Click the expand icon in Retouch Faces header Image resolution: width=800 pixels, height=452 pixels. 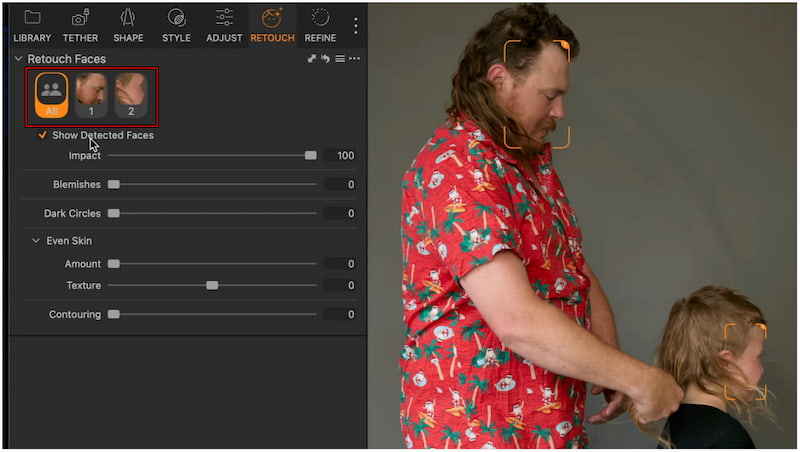coord(312,59)
